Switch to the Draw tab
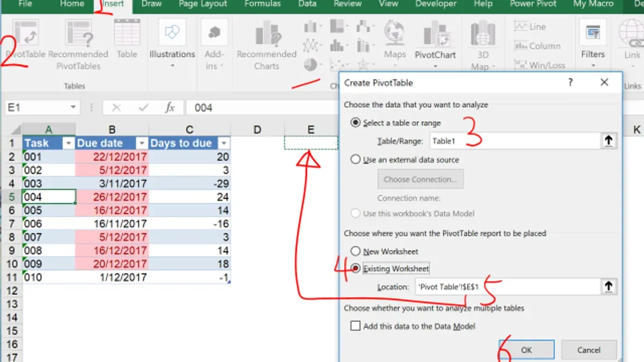The height and width of the screenshot is (362, 644). 152,4
